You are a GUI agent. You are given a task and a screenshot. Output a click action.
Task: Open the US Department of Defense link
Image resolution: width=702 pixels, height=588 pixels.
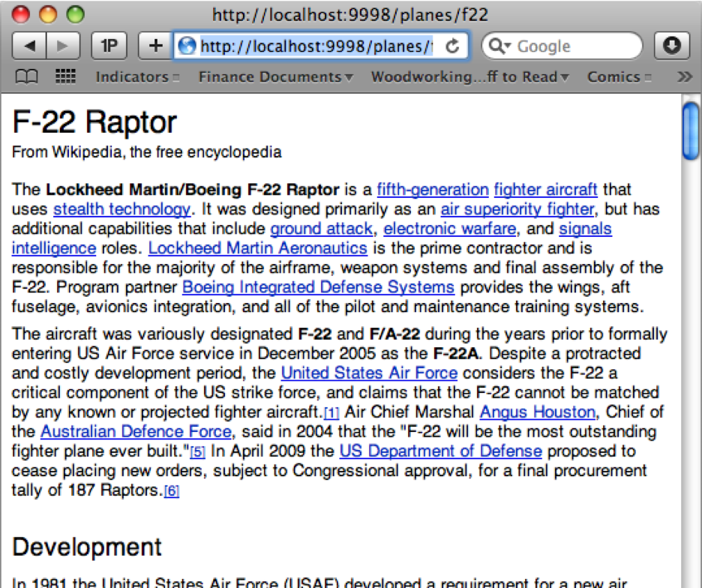(x=441, y=451)
